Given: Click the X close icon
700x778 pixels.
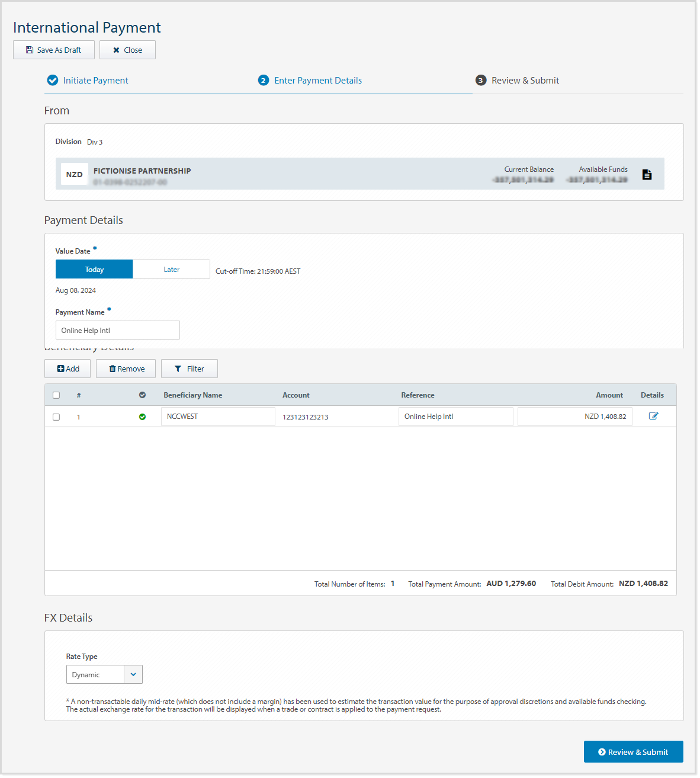Looking at the screenshot, I should point(116,50).
